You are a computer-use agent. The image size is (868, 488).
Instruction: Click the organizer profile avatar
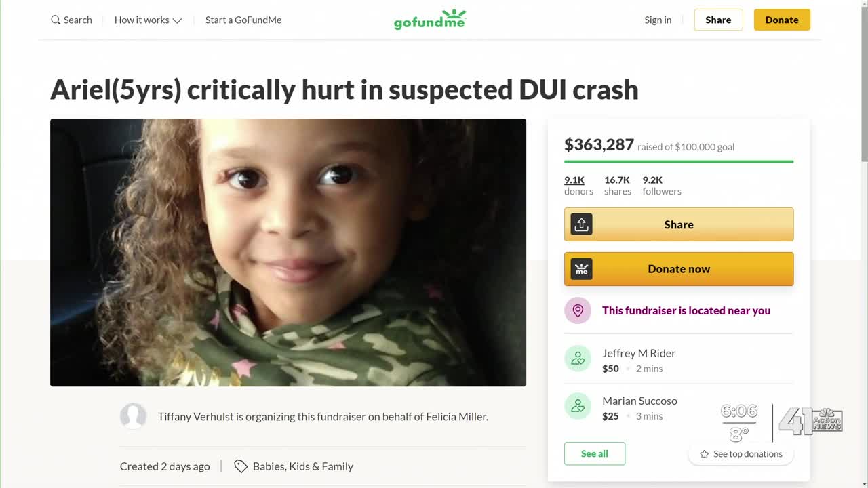pos(133,416)
